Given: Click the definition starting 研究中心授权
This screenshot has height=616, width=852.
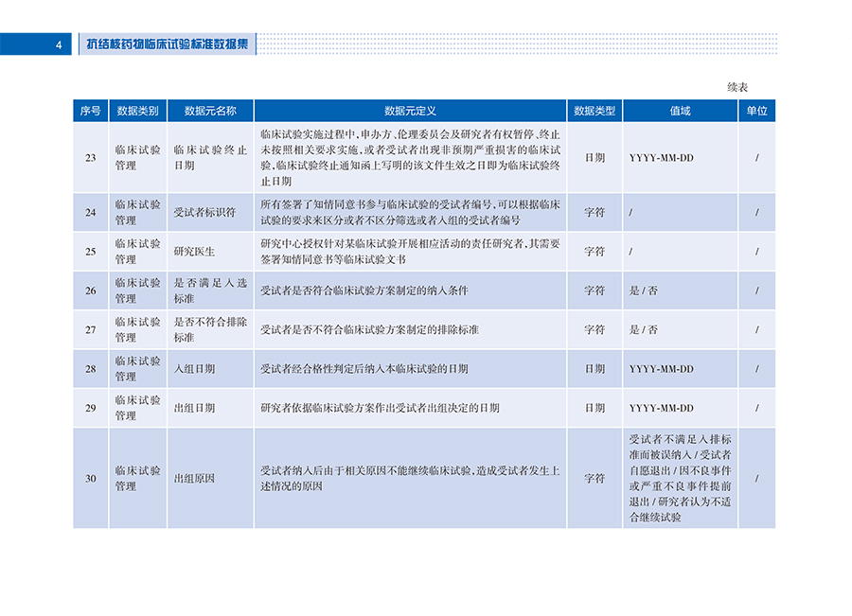Looking at the screenshot, I should [410, 252].
